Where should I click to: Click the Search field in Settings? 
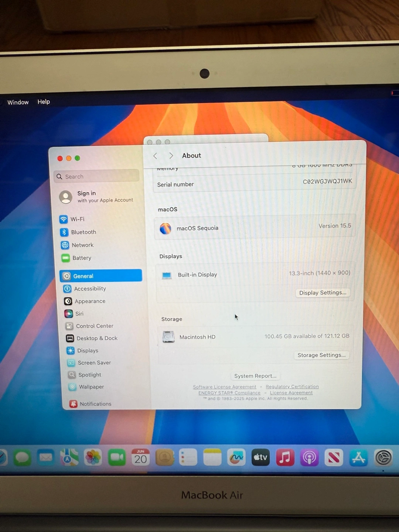[96, 176]
